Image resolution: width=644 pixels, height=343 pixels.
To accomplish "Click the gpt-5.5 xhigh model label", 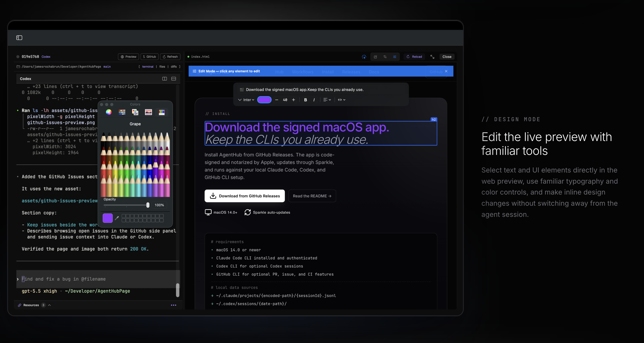I will point(39,291).
